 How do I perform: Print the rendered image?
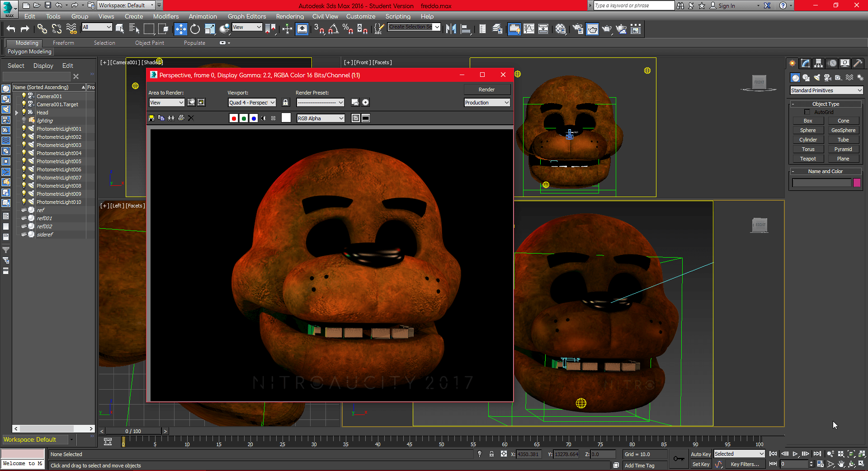(181, 118)
